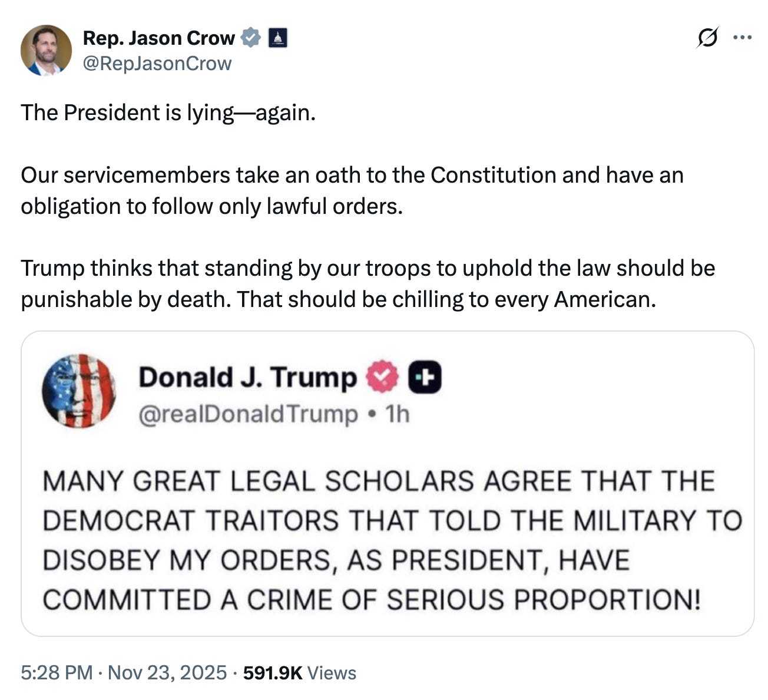The image size is (768, 700).
Task: Open the three-dots more options menu
Action: [742, 38]
